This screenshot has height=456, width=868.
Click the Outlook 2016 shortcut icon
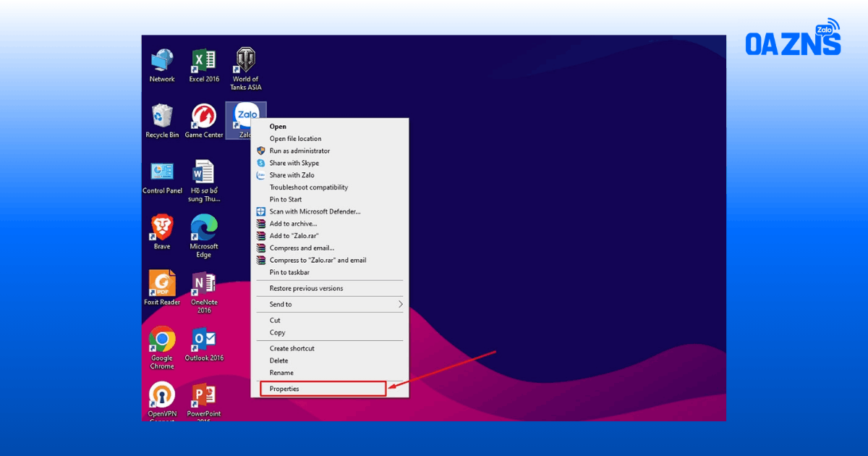[204, 344]
